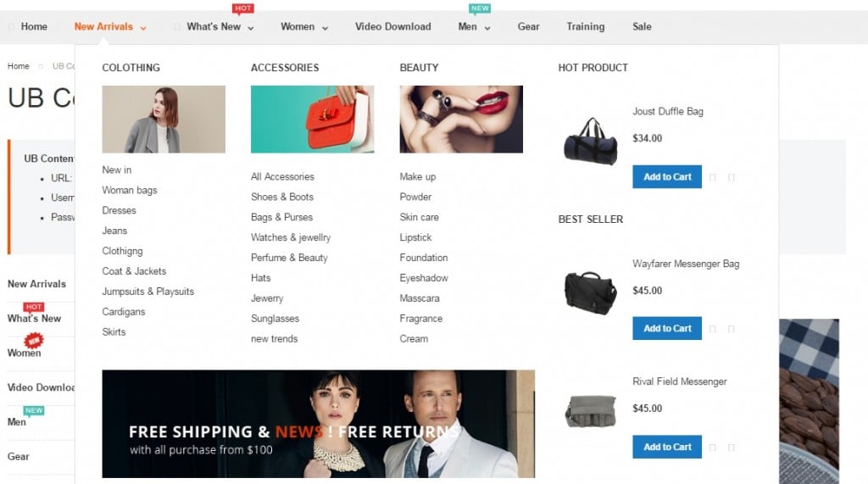Open the Jumpsuits & Playsuits link

tap(147, 292)
